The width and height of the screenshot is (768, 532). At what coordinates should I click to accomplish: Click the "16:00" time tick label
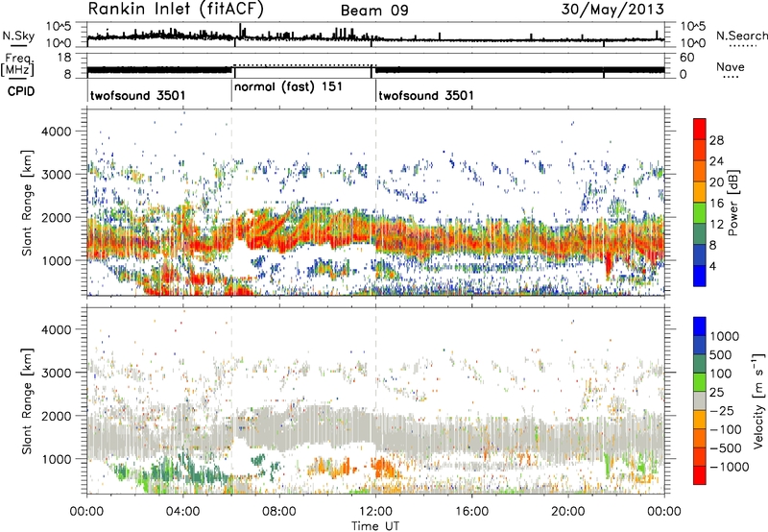(471, 512)
